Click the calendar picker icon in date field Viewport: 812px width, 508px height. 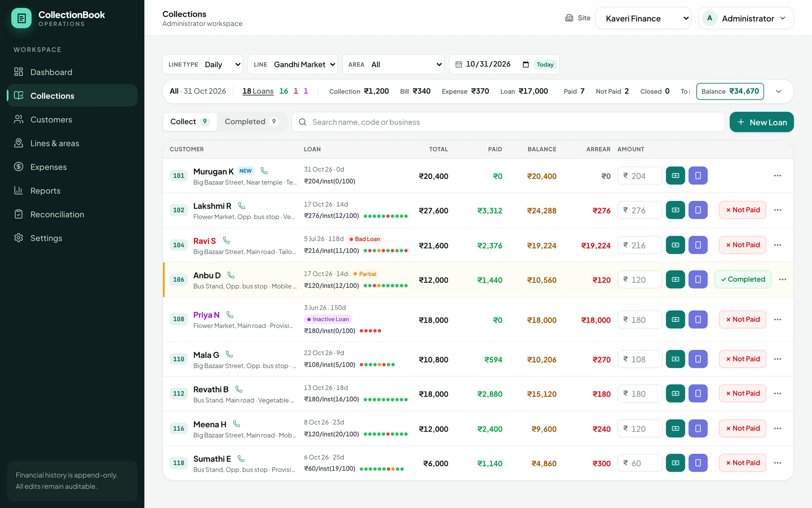pyautogui.click(x=526, y=64)
